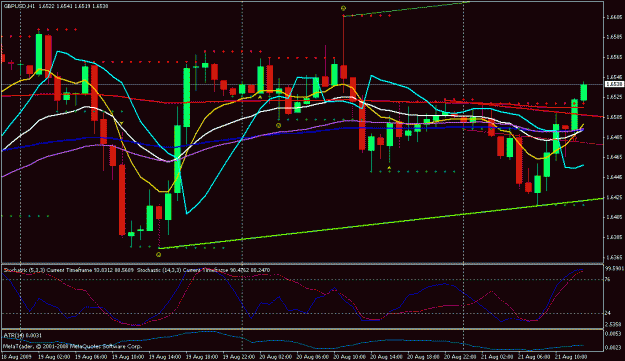Click the 21 Aug 10:00 time label
This screenshot has height=361, width=625.
click(570, 356)
